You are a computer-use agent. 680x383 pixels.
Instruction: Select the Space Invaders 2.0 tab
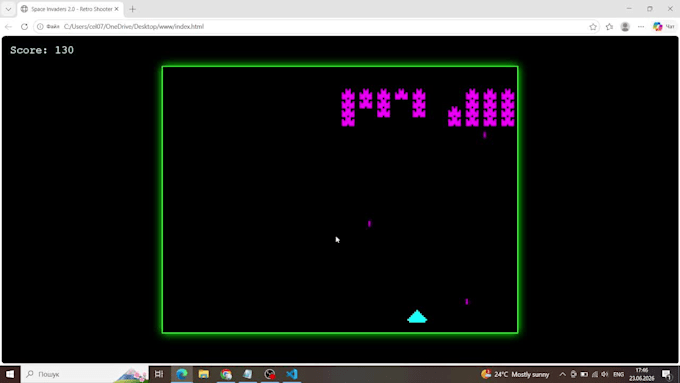69,9
